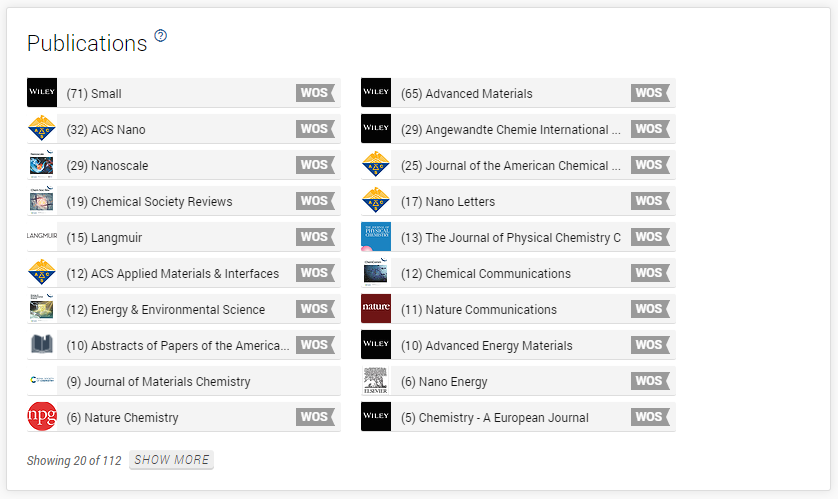Click the WOS badge for Advanced Materials
This screenshot has width=838, height=499.
[x=650, y=93]
